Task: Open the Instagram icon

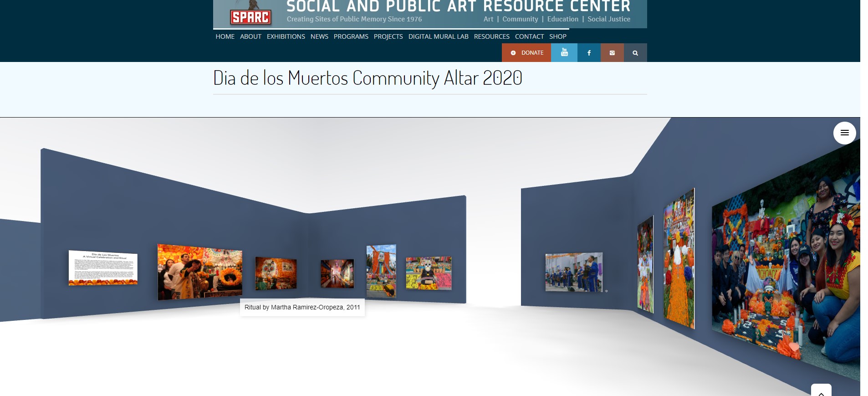Action: coord(612,53)
